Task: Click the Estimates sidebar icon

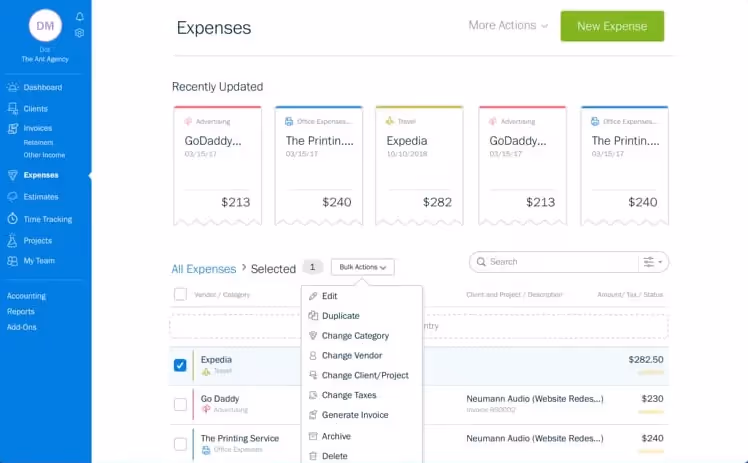Action: pyautogui.click(x=12, y=196)
